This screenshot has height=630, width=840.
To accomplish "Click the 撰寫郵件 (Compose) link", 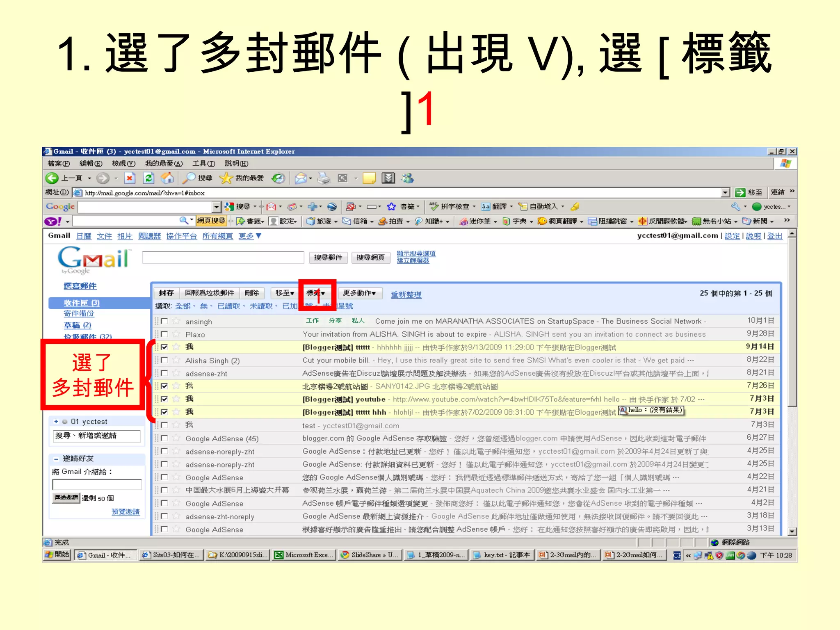I will 80,286.
